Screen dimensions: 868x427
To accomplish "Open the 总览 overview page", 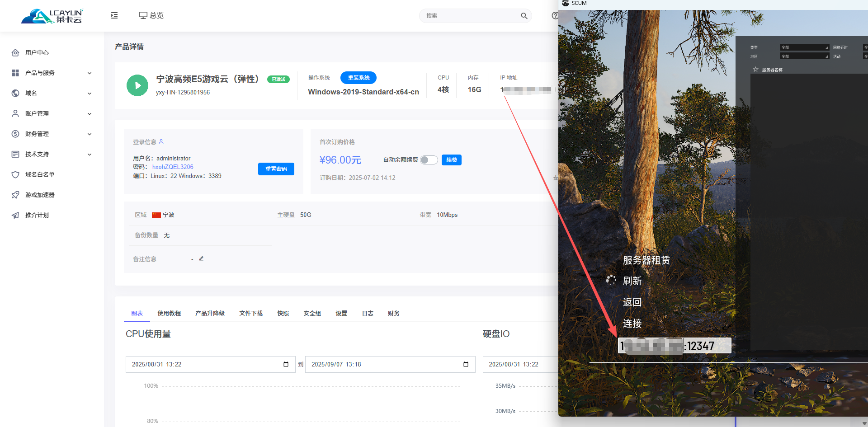I will [x=151, y=15].
